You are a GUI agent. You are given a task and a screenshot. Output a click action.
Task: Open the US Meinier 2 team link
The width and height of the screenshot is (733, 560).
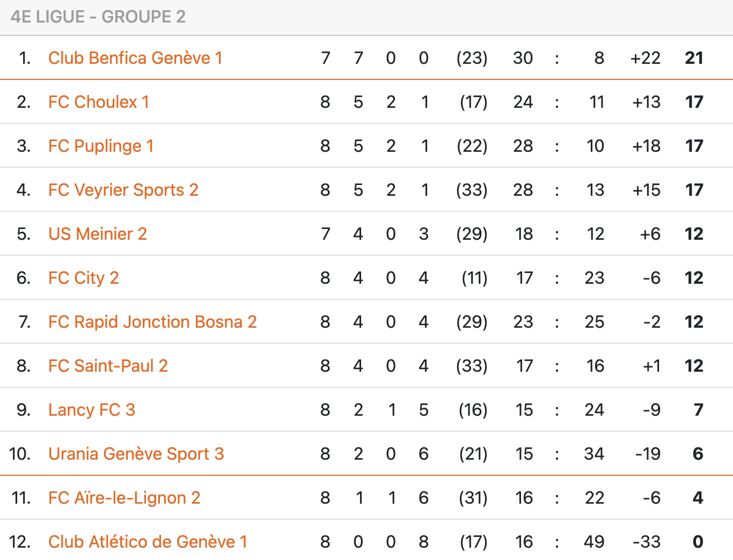[98, 234]
